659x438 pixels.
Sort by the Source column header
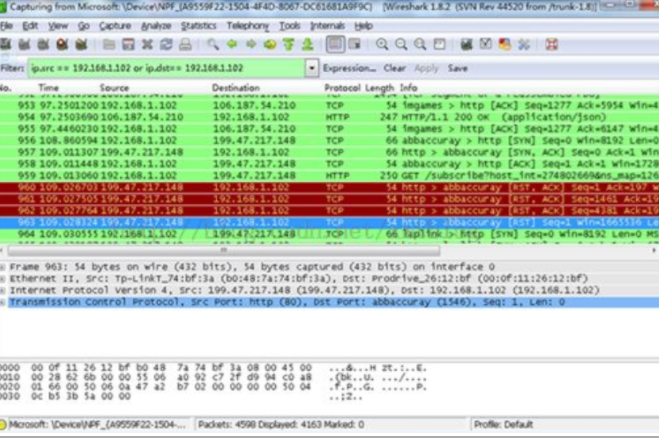point(114,88)
